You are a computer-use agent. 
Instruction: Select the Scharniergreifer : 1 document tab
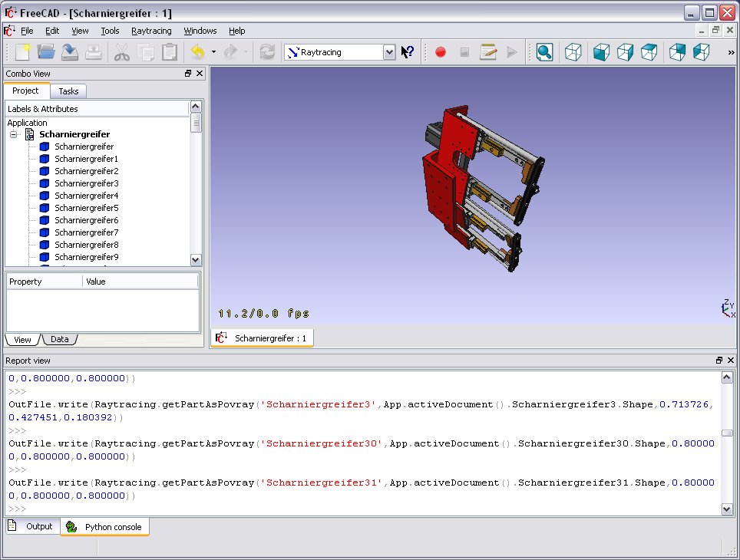[x=262, y=338]
